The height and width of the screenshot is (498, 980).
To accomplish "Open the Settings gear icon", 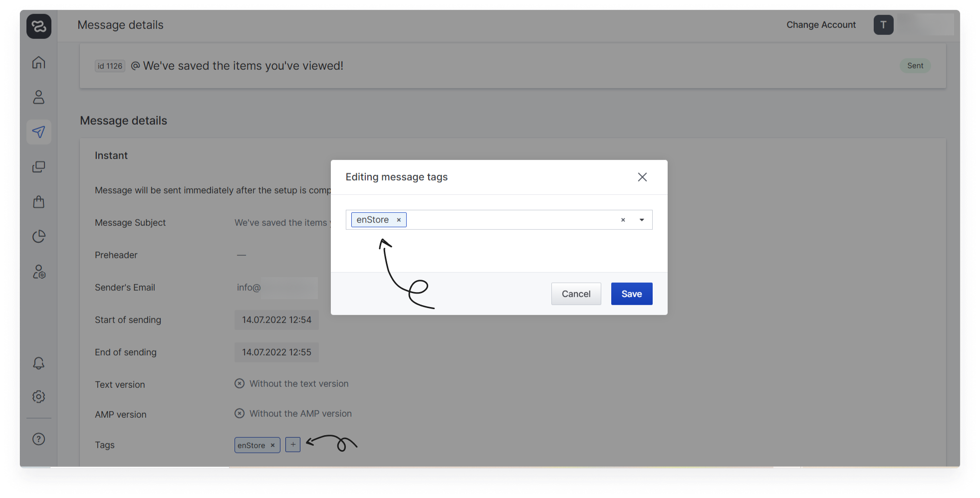I will coord(39,396).
